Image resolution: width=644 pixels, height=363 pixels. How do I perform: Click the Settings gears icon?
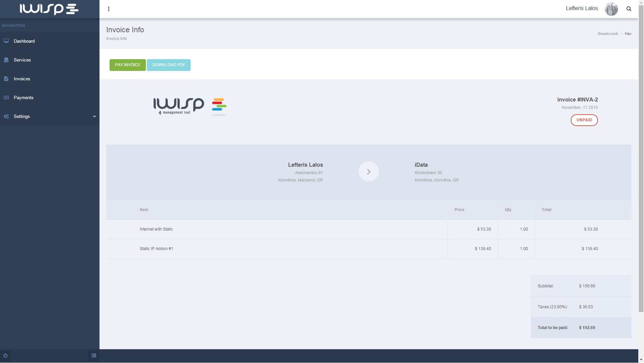point(6,116)
